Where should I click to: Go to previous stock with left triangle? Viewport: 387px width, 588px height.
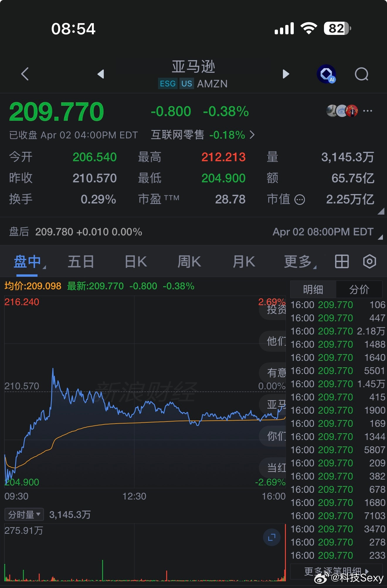pyautogui.click(x=101, y=74)
